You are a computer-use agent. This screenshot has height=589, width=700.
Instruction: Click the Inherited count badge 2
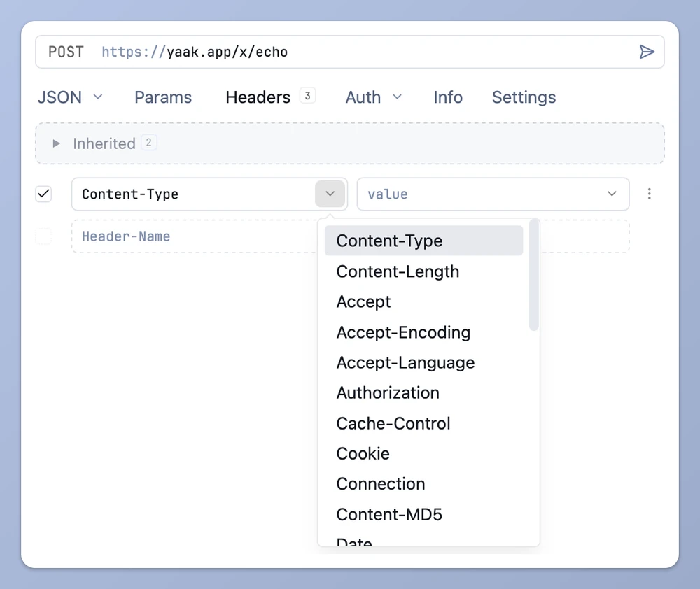click(x=148, y=143)
